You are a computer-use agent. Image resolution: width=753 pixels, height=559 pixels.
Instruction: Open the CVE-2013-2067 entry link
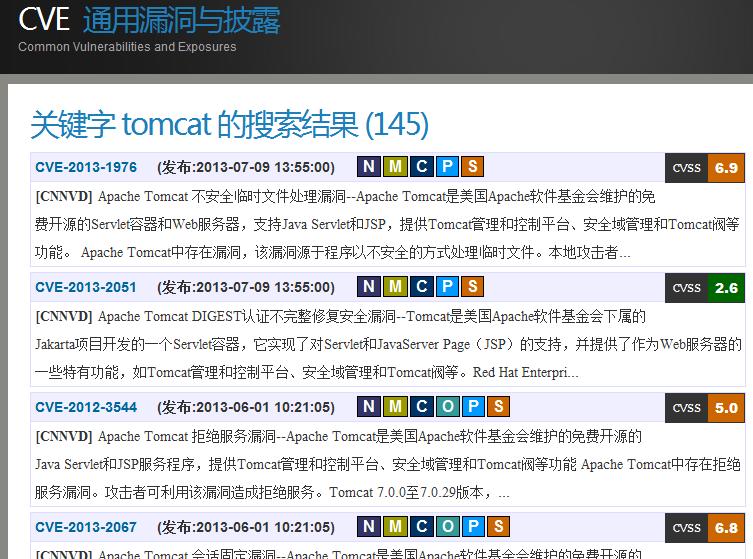coord(86,527)
